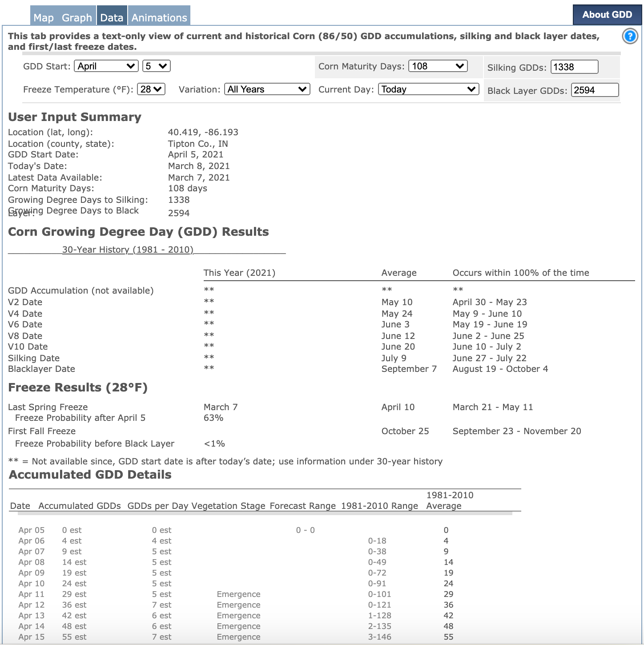Expand the Corn Maturity Days dropdown
This screenshot has height=645, width=644.
pos(438,66)
